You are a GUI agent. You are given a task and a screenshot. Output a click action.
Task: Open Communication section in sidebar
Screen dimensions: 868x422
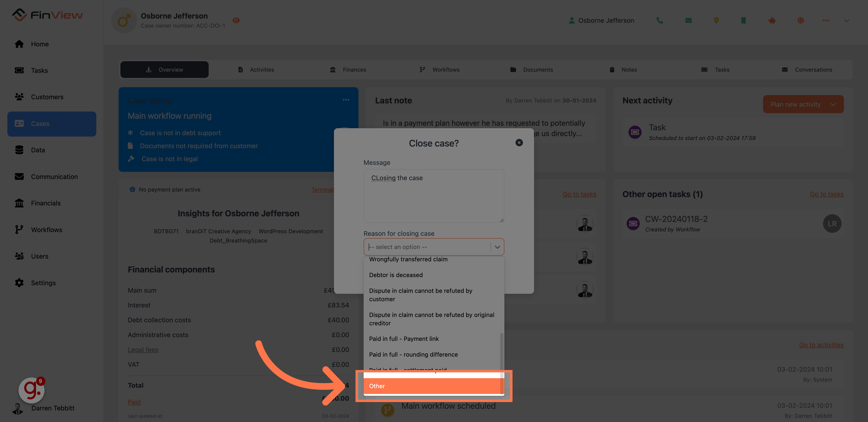[x=54, y=176]
